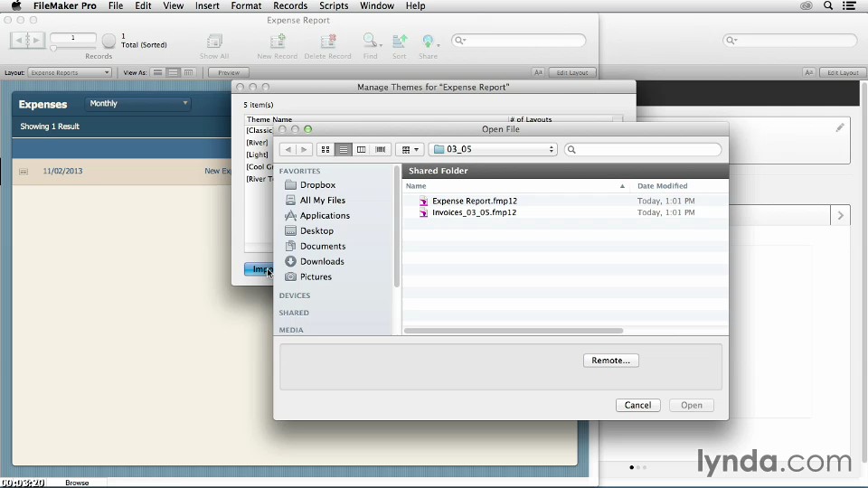Click the Open button

point(692,405)
